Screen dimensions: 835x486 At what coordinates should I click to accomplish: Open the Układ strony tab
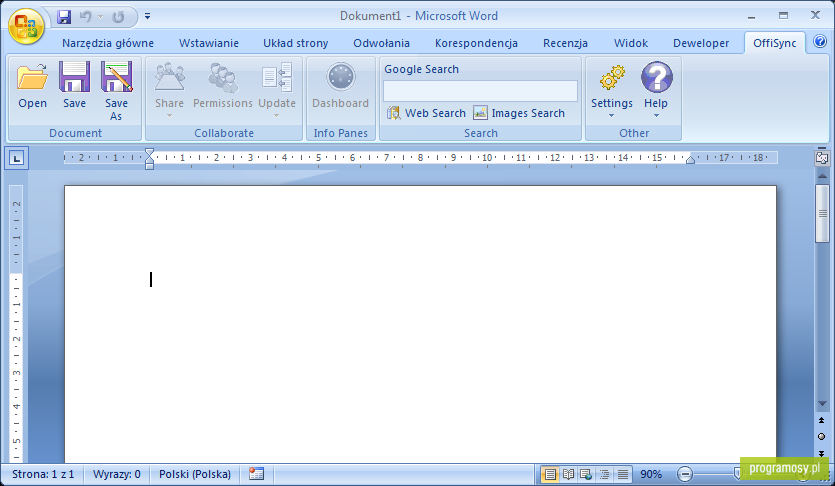[x=296, y=43]
